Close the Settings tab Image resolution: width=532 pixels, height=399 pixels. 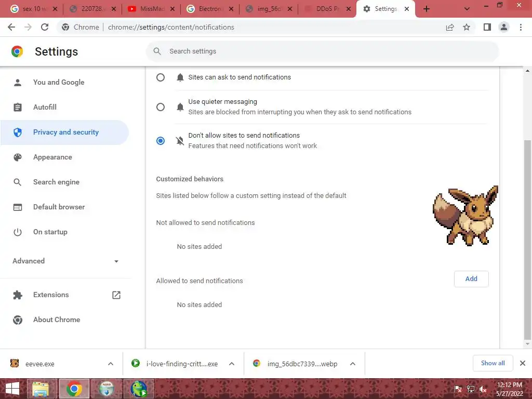pyautogui.click(x=407, y=9)
